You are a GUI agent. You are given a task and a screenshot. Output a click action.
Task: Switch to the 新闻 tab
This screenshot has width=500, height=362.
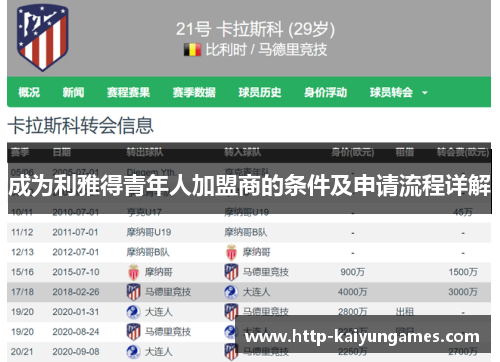coord(73,92)
